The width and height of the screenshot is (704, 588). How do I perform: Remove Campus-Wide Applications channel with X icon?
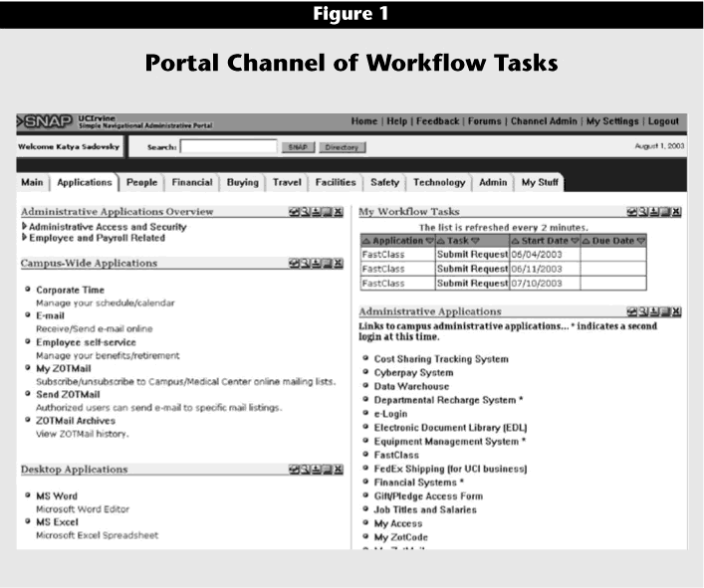coord(339,264)
